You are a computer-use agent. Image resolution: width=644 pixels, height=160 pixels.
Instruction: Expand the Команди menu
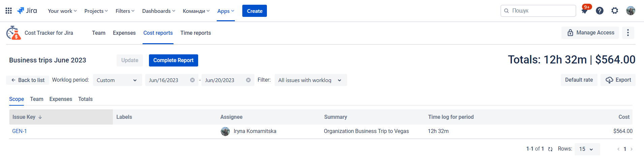coord(196,11)
